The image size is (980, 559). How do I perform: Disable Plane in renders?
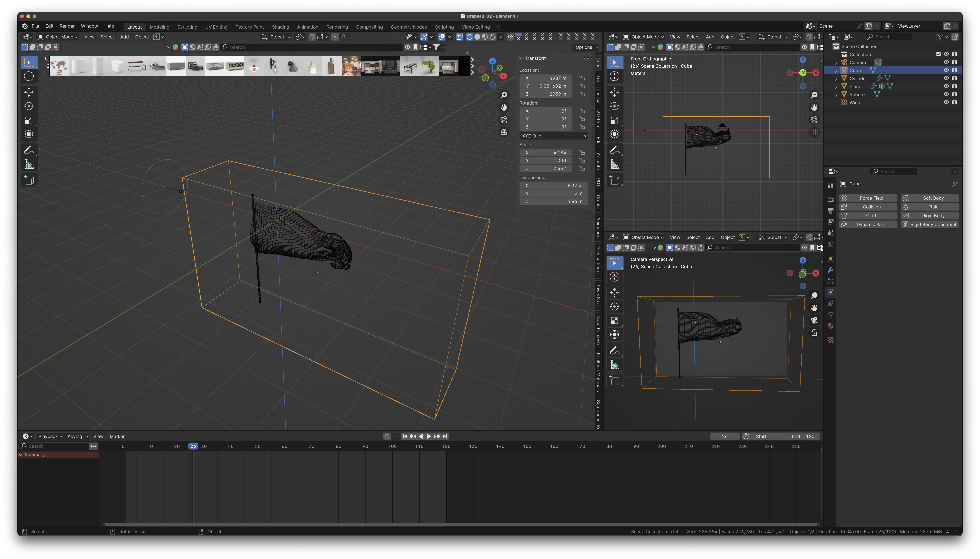[x=954, y=86]
